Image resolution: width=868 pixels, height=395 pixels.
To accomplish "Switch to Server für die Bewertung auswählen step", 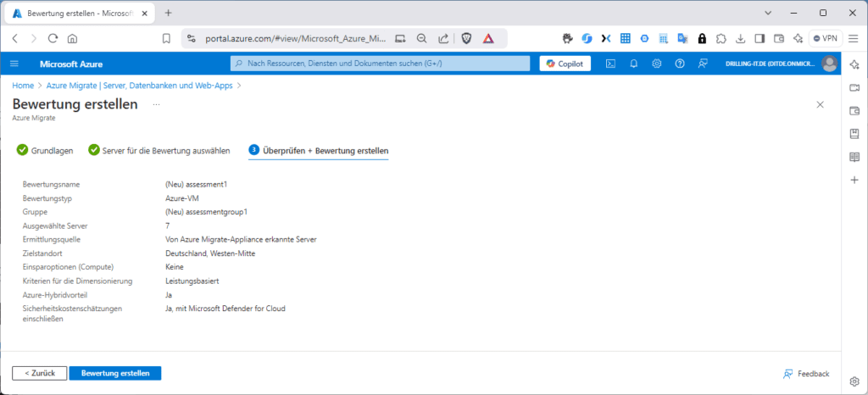I will pyautogui.click(x=159, y=151).
